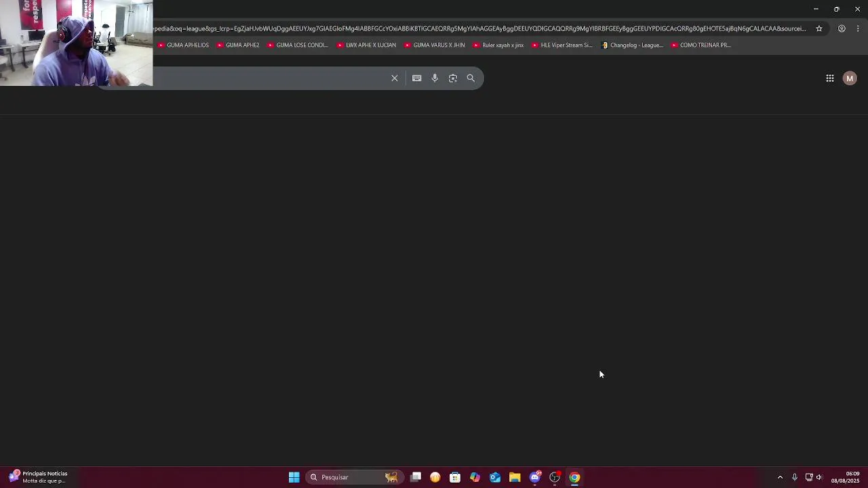This screenshot has width=868, height=488.
Task: Switch to Google Chrome on the taskbar
Action: (x=574, y=477)
